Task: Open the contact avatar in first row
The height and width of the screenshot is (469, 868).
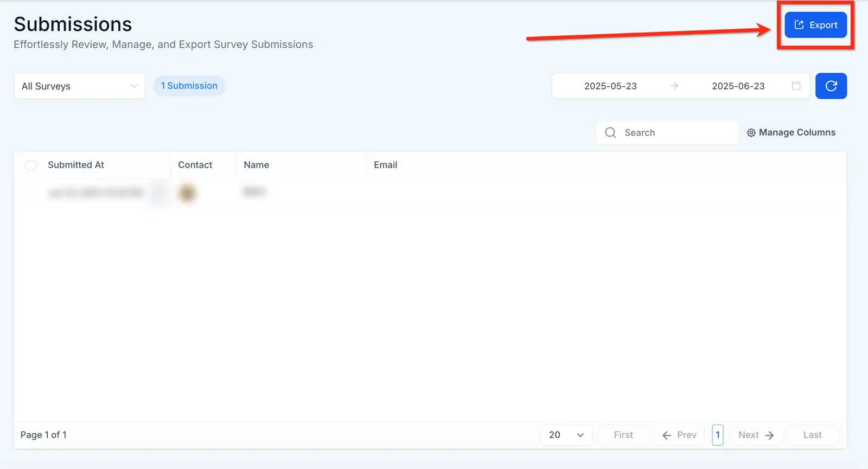Action: coord(187,192)
